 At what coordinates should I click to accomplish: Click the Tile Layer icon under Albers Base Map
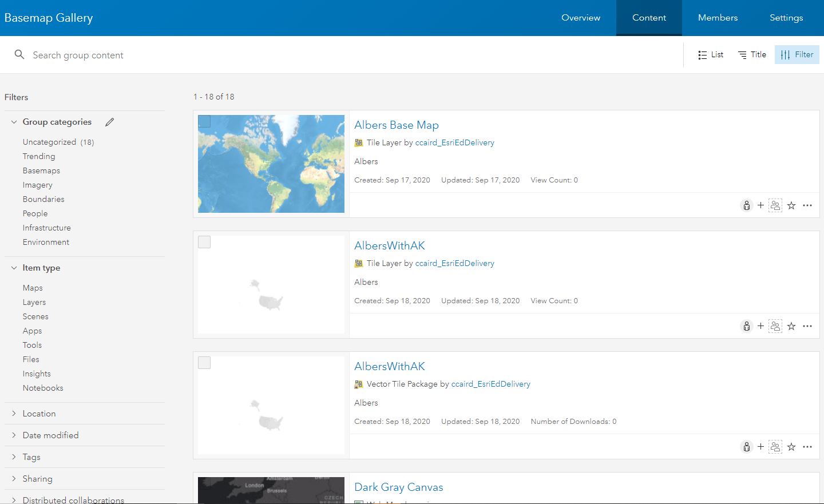(x=358, y=142)
